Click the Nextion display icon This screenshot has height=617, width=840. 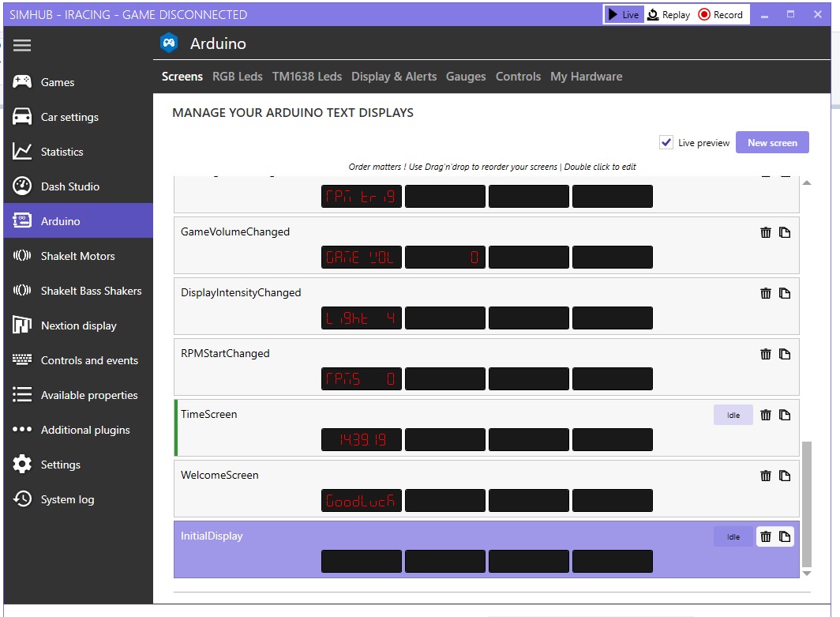coord(22,325)
